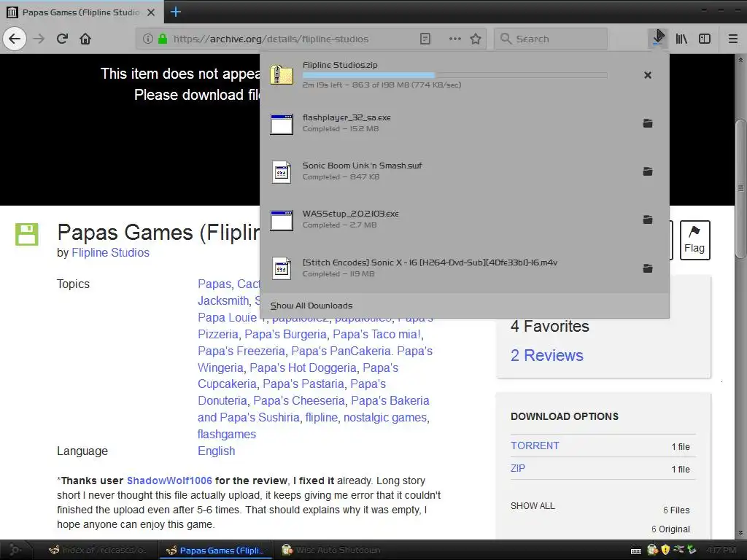Open the Papa's Cheeseria topic link
747x560 pixels.
point(298,400)
